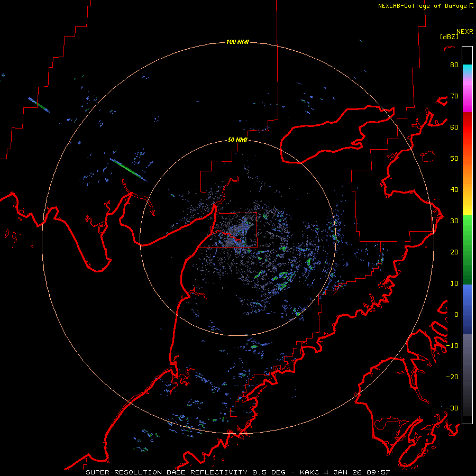
Task: Pick the pink-magenta band of color scale
Action: click(x=467, y=96)
